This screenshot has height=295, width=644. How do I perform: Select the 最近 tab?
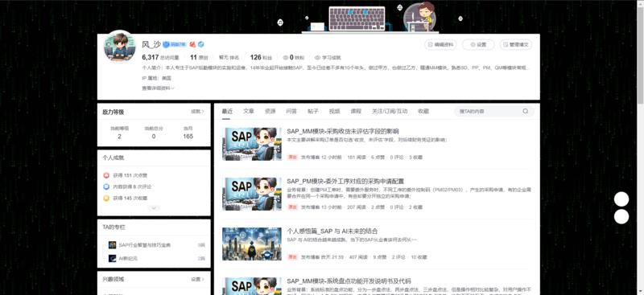coord(227,111)
